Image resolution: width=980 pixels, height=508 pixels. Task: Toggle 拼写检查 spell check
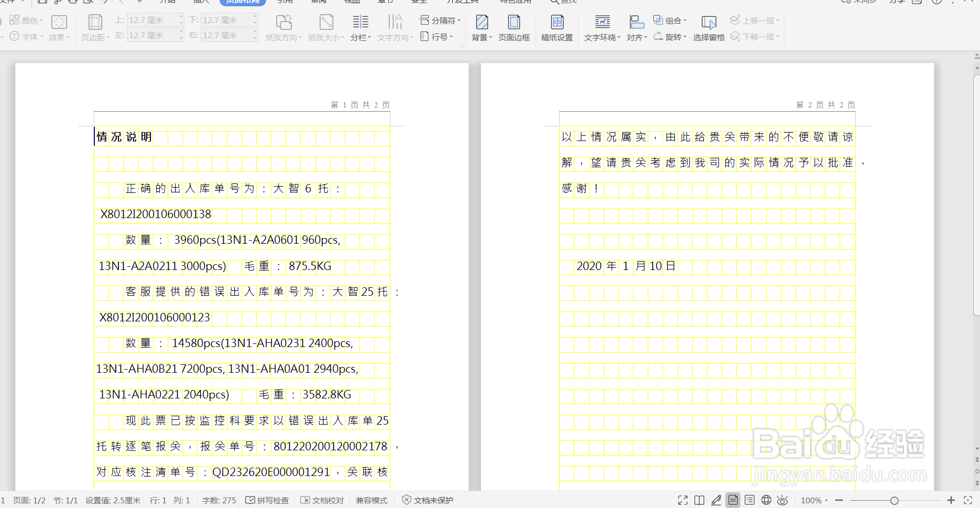(x=267, y=500)
